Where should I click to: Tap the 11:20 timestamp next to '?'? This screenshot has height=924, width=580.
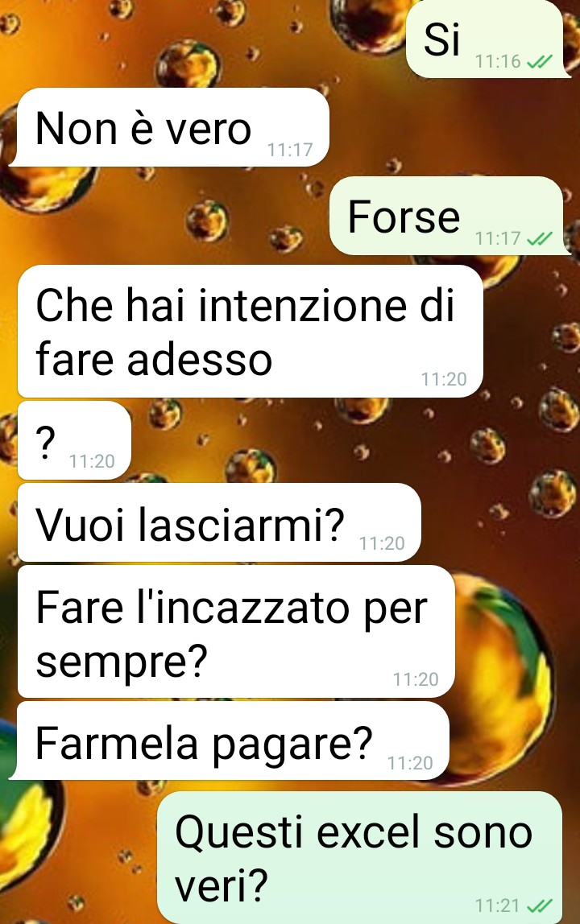coord(92,461)
